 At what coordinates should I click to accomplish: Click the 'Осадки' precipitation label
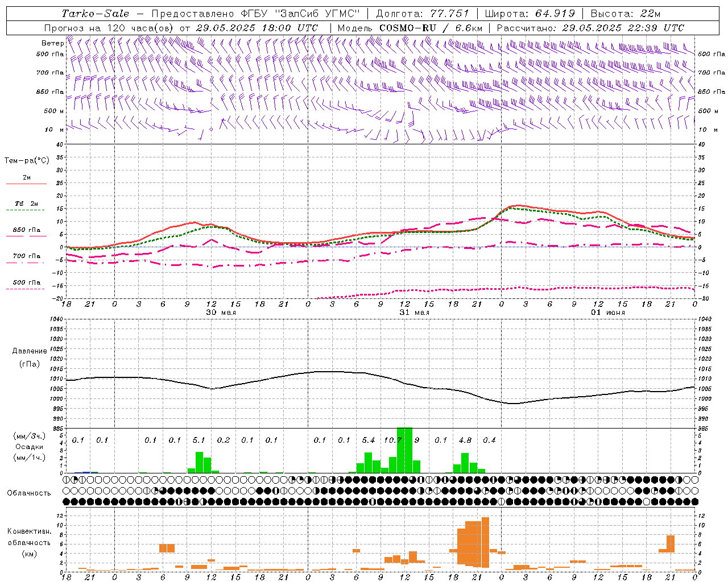click(x=30, y=447)
